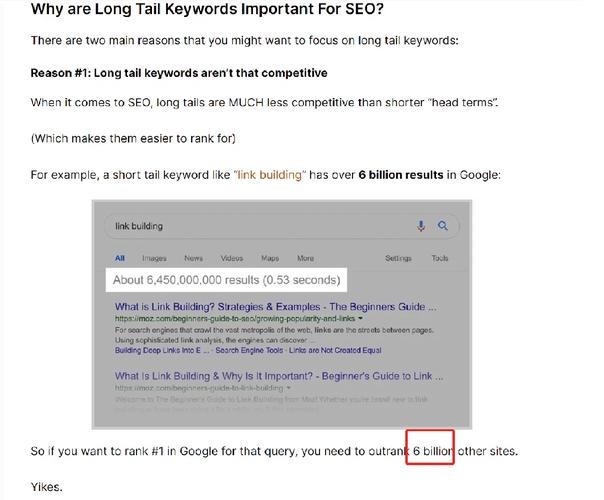Open "What is Link Building? Strategies & Examples" result
This screenshot has height=500, width=604.
coord(276,307)
